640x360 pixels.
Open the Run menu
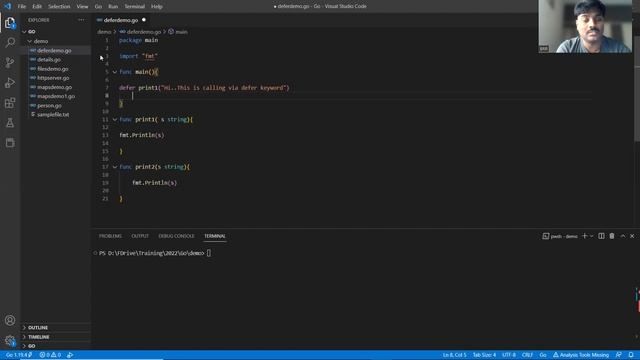[113, 7]
